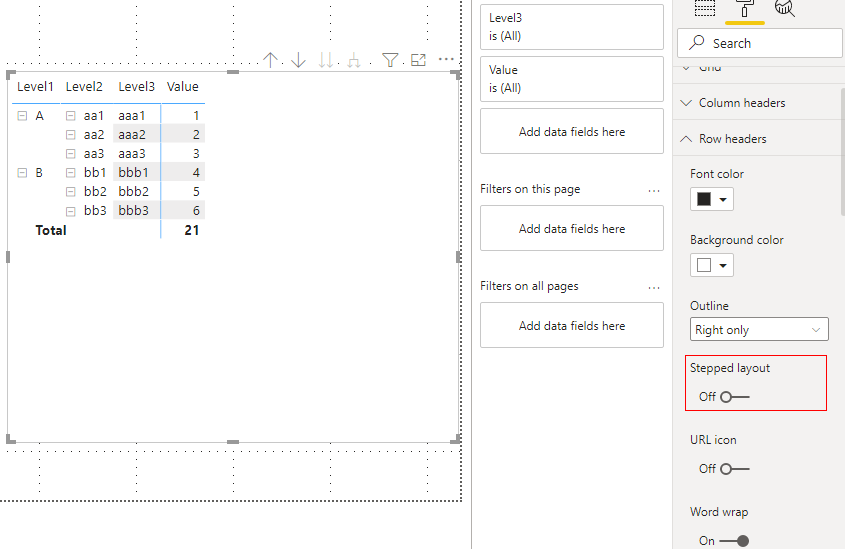Click the drill down arrow icon
This screenshot has height=551, width=845.
[298, 60]
